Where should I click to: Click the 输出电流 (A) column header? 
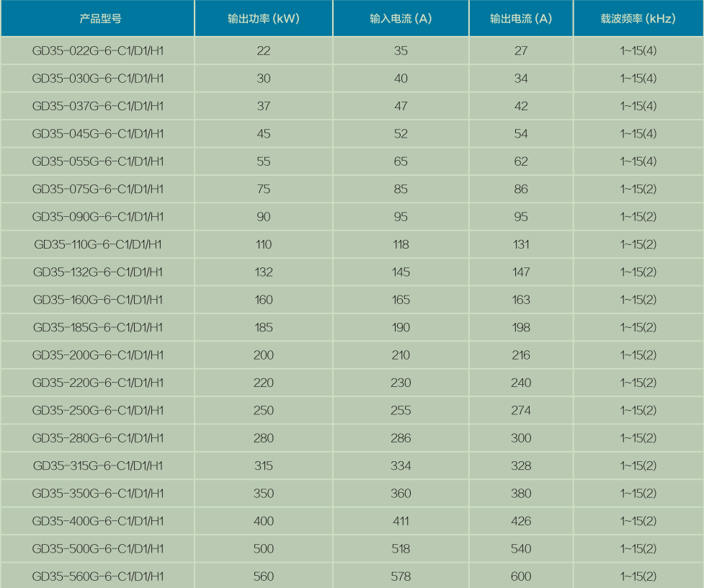pos(521,19)
